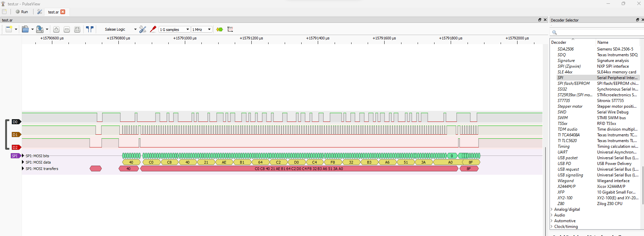Open the Saleae Logic device dropdown
Viewport: 644px width, 236px height.
[120, 29]
